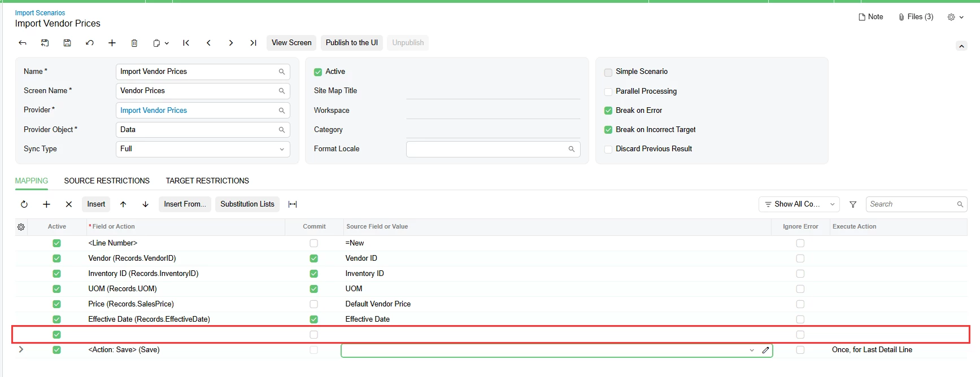Open grid column settings gear icon
Viewport: 980px width, 377px height.
[x=21, y=227]
